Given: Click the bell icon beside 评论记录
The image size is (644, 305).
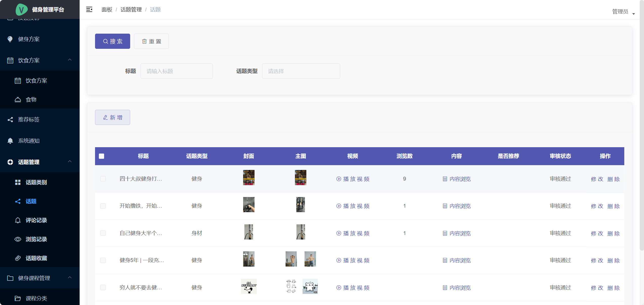Looking at the screenshot, I should pos(18,220).
